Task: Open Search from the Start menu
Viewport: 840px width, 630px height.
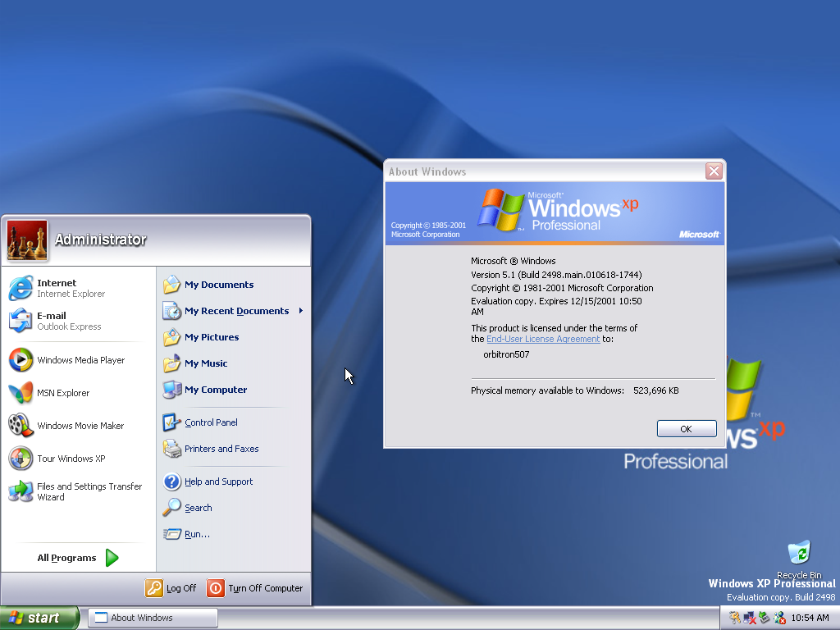Action: (x=234, y=507)
